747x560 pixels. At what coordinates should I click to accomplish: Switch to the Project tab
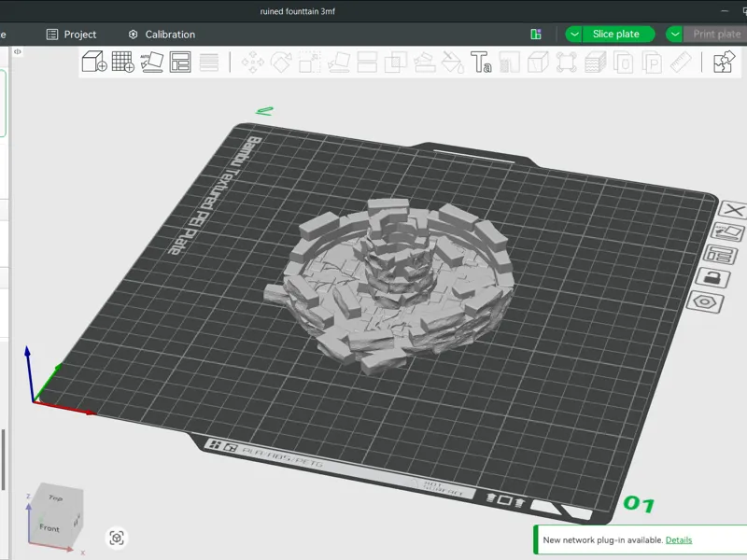pos(71,35)
